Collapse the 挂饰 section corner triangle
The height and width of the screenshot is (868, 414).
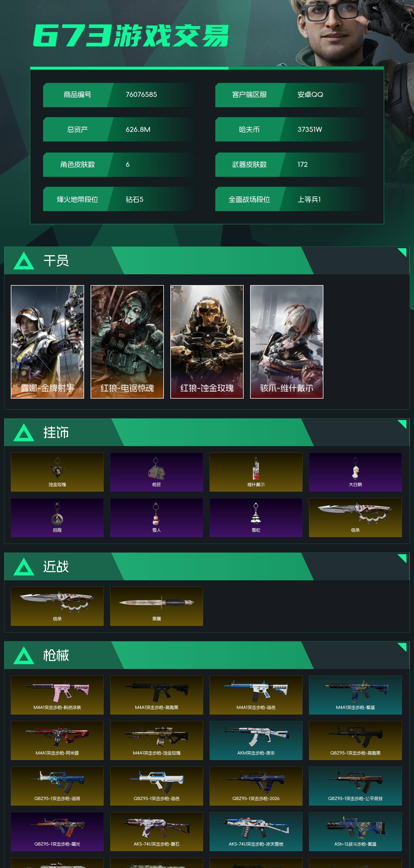pos(403,423)
